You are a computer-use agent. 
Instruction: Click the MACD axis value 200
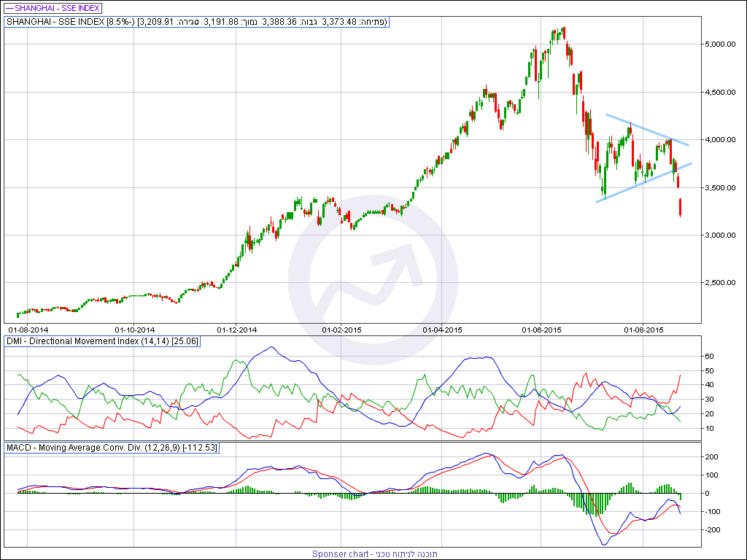point(711,456)
